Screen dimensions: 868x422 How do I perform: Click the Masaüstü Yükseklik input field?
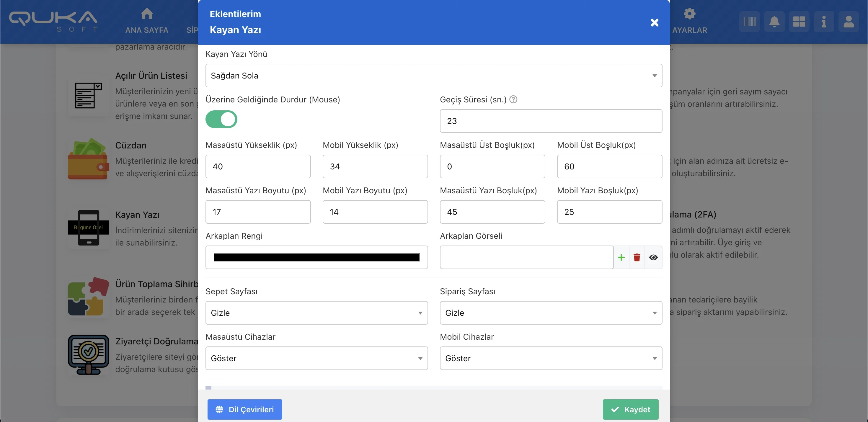[x=258, y=166]
